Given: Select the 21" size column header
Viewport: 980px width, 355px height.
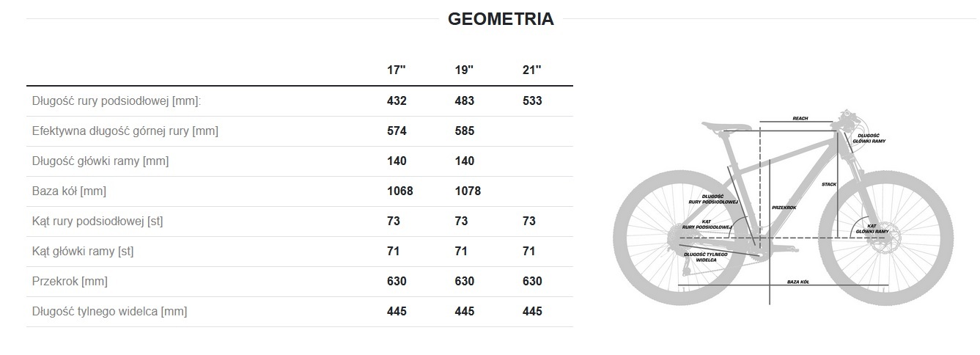Looking at the screenshot, I should pos(532,70).
